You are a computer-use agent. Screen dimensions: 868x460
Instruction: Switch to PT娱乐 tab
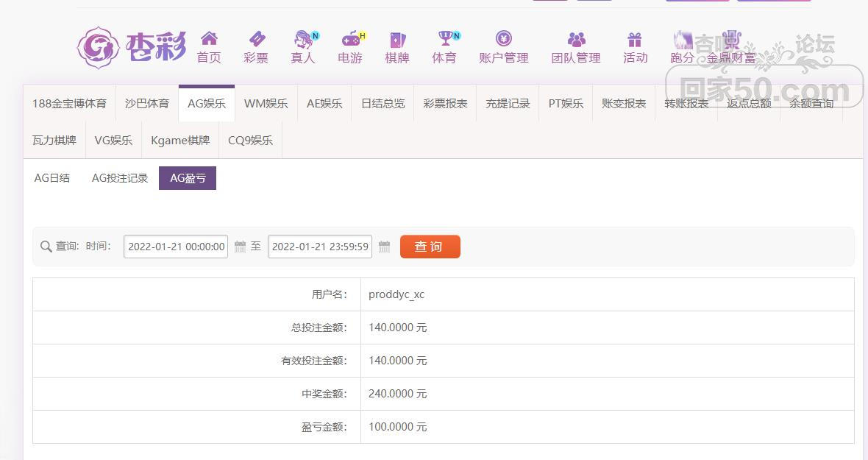566,104
